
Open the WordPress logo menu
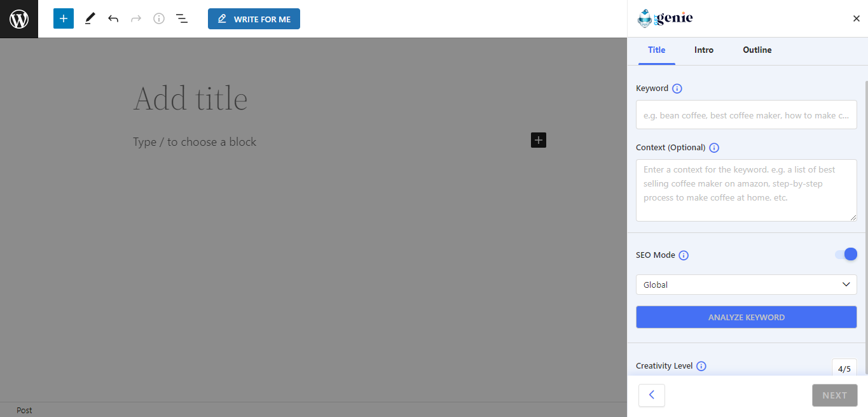(x=19, y=19)
